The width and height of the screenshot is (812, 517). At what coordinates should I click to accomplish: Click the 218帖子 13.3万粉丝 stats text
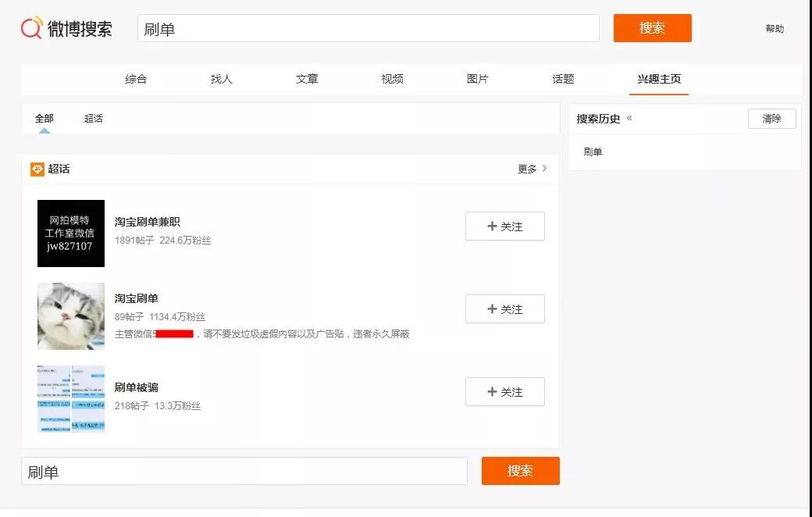click(158, 406)
